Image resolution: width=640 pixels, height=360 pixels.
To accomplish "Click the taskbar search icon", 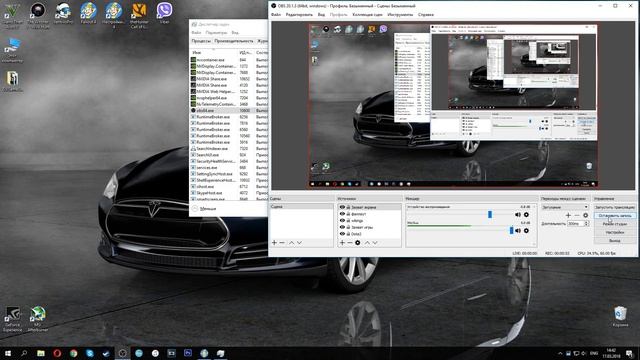I will [24, 353].
